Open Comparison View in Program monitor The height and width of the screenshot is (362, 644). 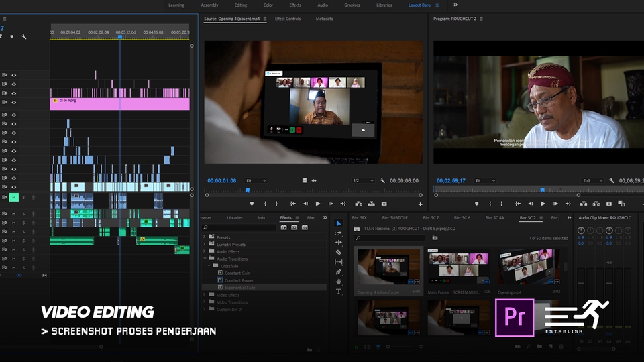[621, 204]
